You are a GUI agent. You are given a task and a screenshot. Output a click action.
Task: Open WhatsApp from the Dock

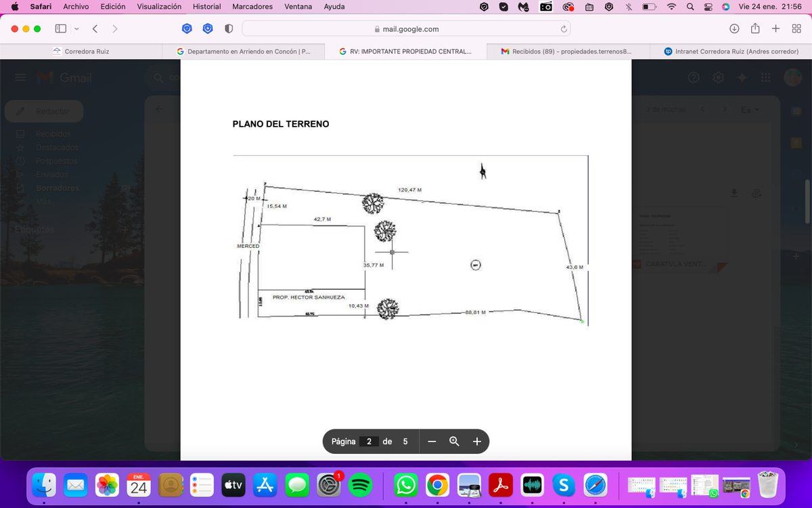coord(406,485)
